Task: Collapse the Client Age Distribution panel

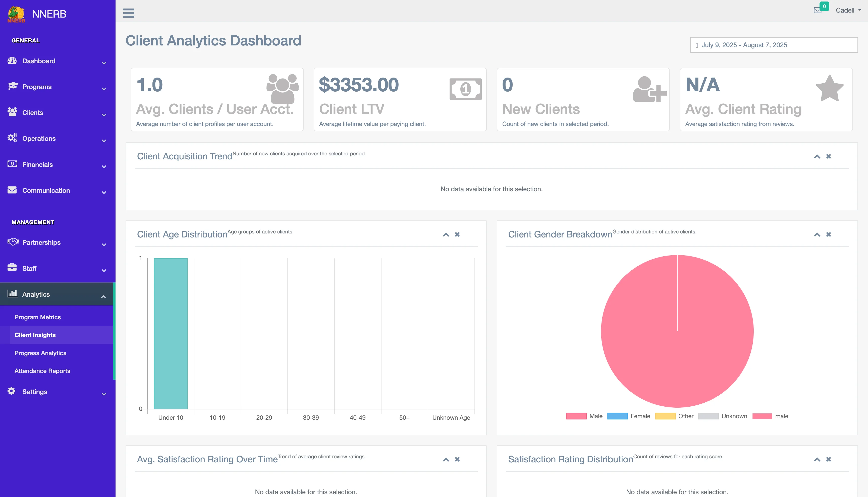Action: [446, 234]
